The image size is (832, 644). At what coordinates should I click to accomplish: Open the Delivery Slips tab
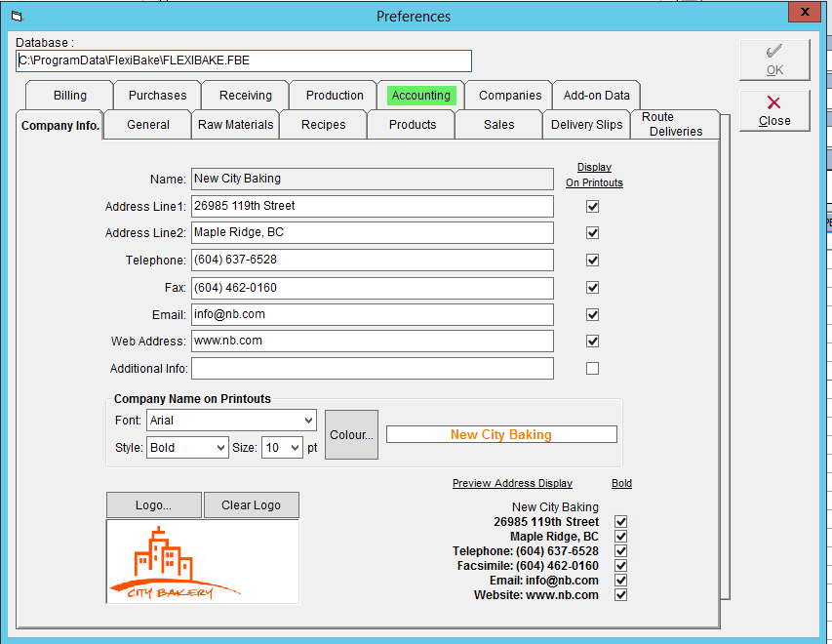point(586,125)
